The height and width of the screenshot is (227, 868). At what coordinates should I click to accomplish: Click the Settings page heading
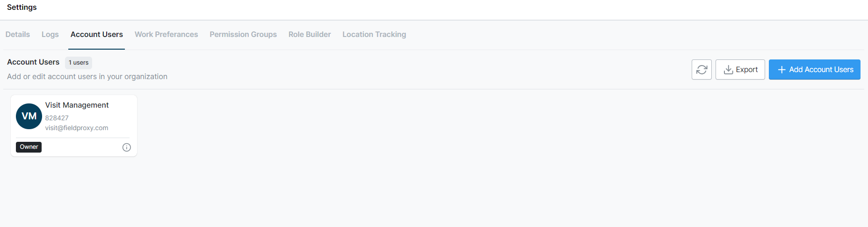point(22,7)
